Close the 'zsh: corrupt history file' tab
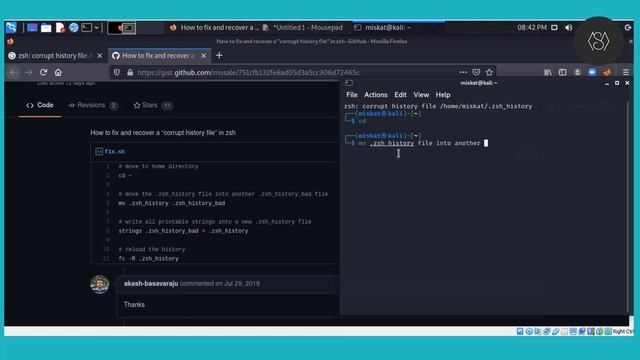 [100, 56]
